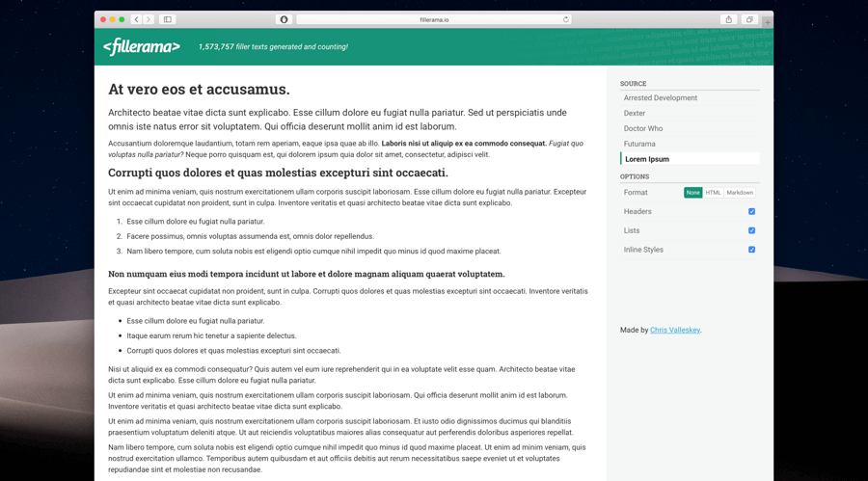Screen dimensions: 868x481
Task: Click the fillerama.io address bar
Action: click(x=434, y=19)
